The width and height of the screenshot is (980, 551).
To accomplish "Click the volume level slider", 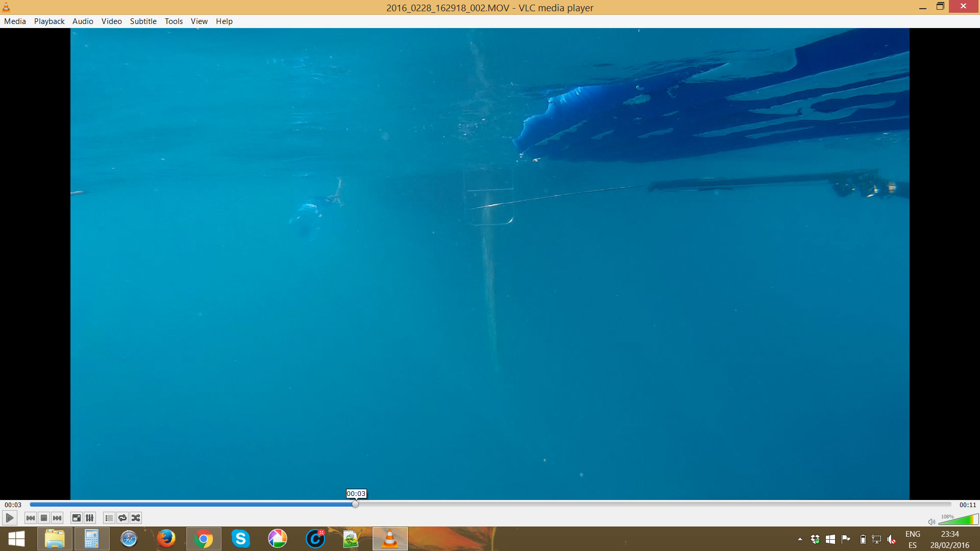I will tap(959, 520).
